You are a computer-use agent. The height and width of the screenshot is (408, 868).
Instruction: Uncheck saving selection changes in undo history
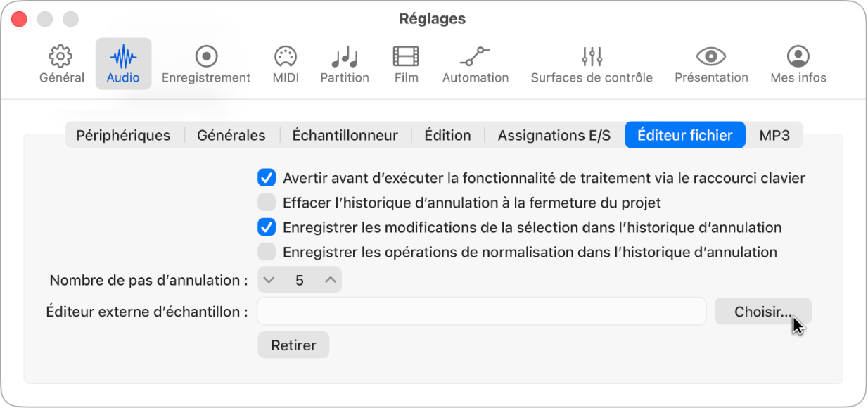pos(267,227)
